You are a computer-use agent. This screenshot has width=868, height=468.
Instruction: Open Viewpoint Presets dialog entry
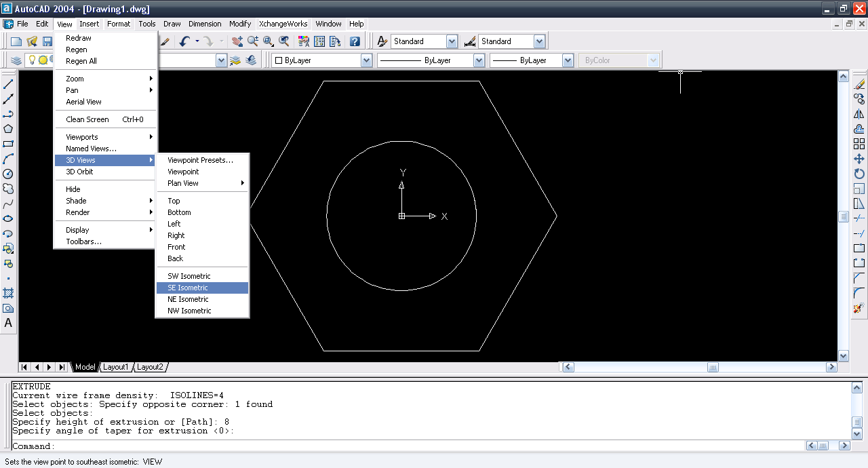click(203, 160)
